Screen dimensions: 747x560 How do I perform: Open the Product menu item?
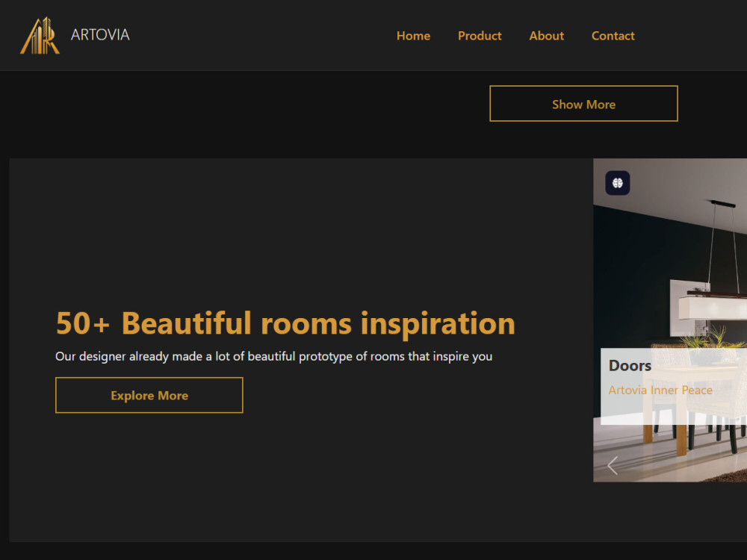(x=480, y=36)
